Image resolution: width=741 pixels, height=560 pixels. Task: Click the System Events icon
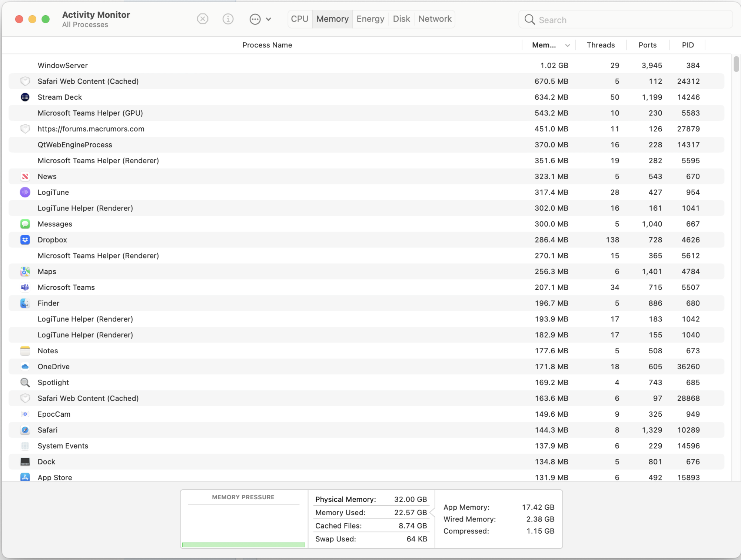point(25,446)
